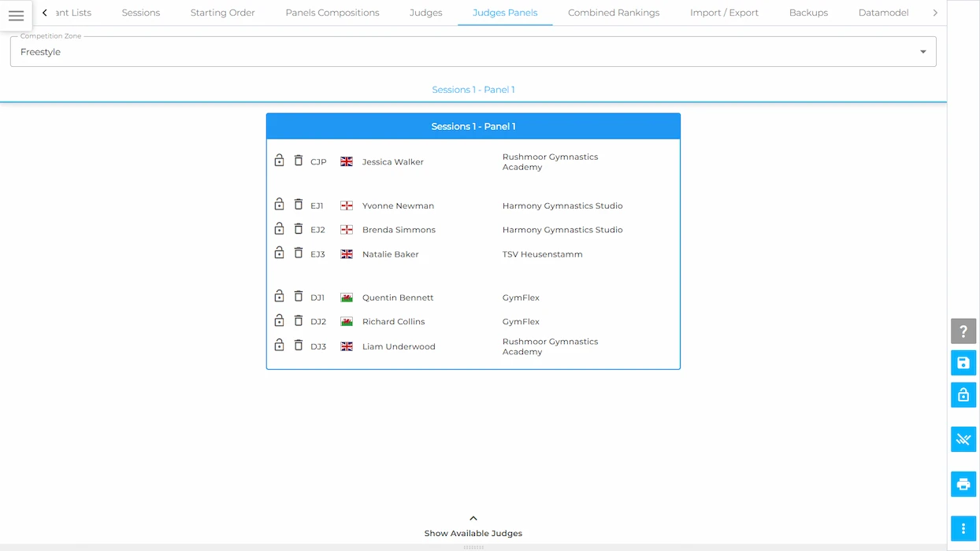Click the DJ1 role label
The image size is (980, 551).
click(x=317, y=298)
